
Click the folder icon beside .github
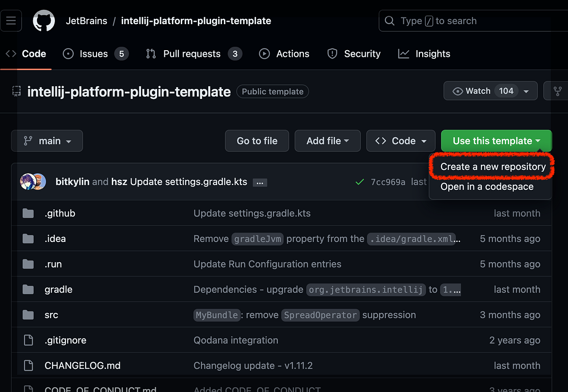pyautogui.click(x=28, y=213)
